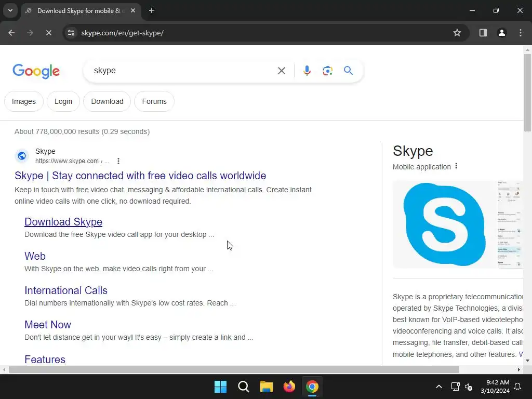Open a new browser tab
The height and width of the screenshot is (399, 532).
point(152,10)
